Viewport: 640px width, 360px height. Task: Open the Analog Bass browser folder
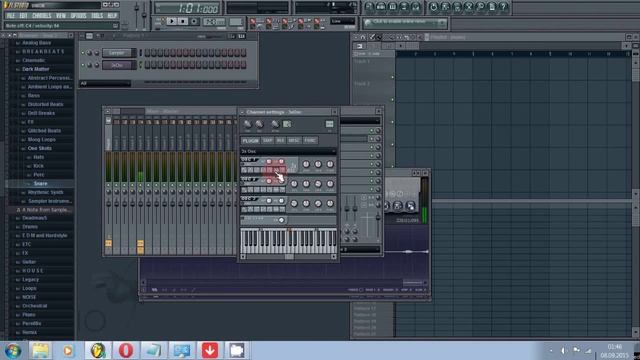36,42
